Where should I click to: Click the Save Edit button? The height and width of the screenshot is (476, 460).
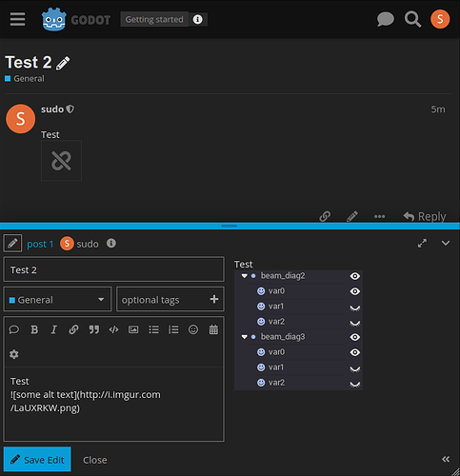37,460
